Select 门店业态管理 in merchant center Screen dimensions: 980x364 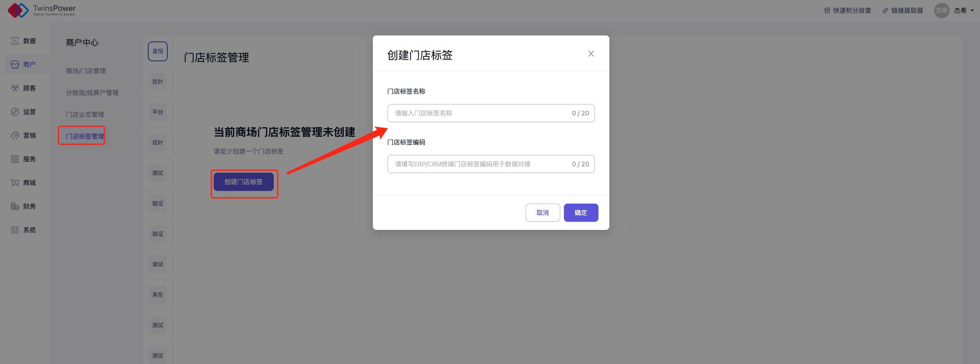point(85,115)
